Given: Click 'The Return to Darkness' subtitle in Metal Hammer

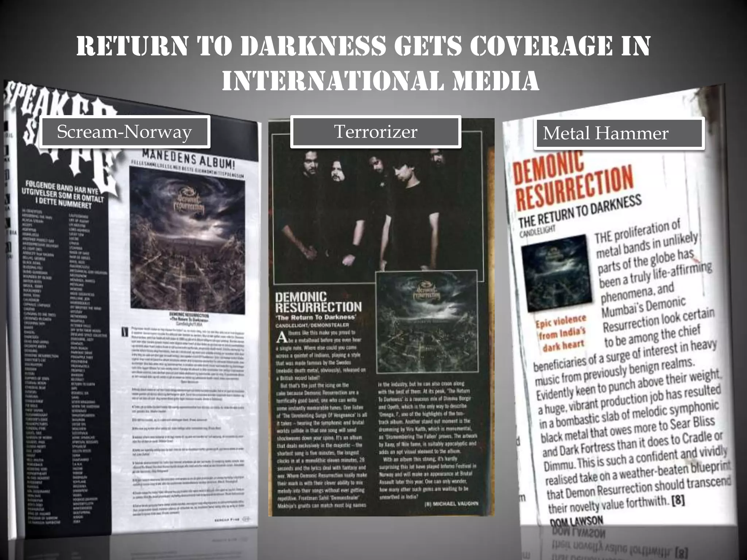Looking at the screenshot, I should pyautogui.click(x=580, y=211).
